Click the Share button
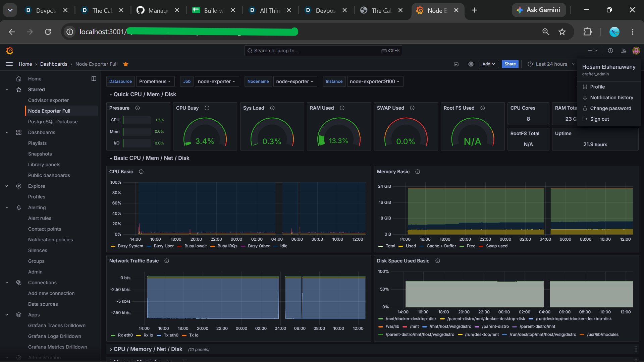Screen dimensions: 644x362 [x=510, y=64]
